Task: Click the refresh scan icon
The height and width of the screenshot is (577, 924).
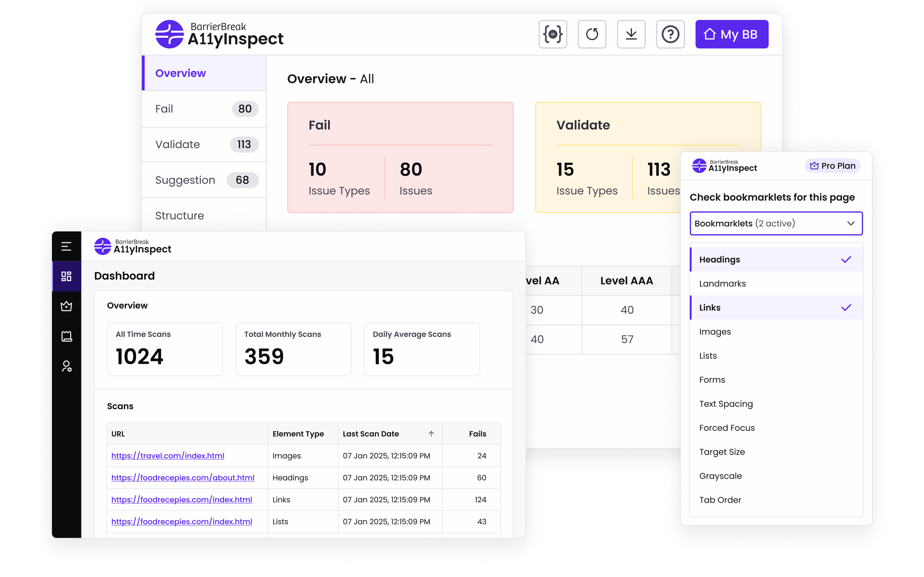Action: pos(592,34)
